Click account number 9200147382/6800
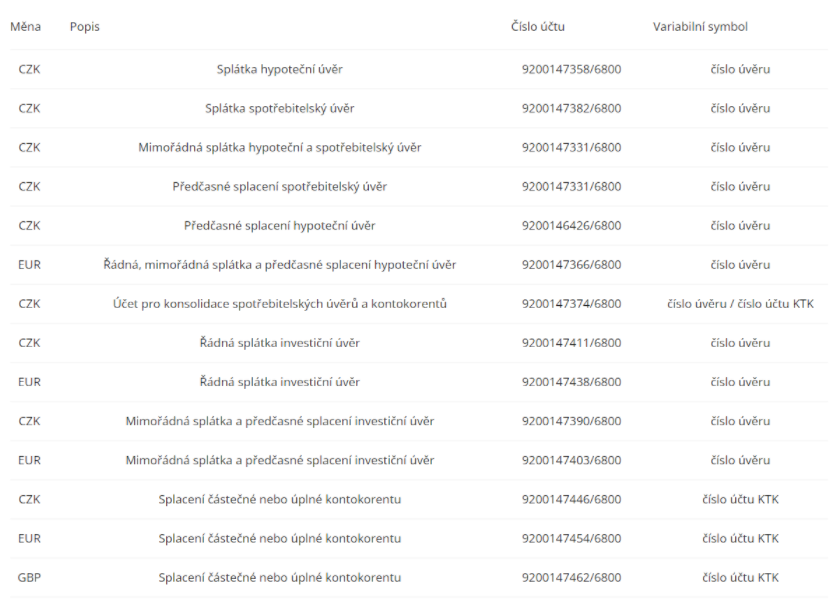The height and width of the screenshot is (599, 837). [571, 108]
